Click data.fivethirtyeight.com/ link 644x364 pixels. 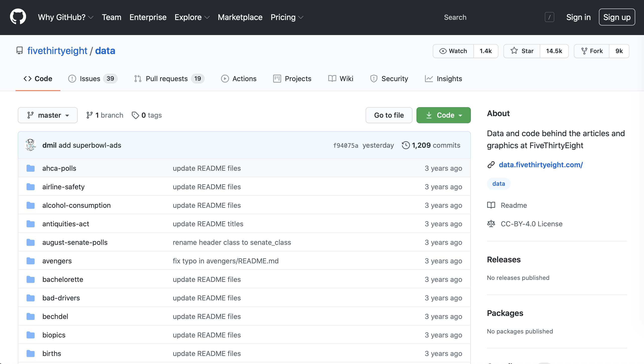(x=541, y=164)
